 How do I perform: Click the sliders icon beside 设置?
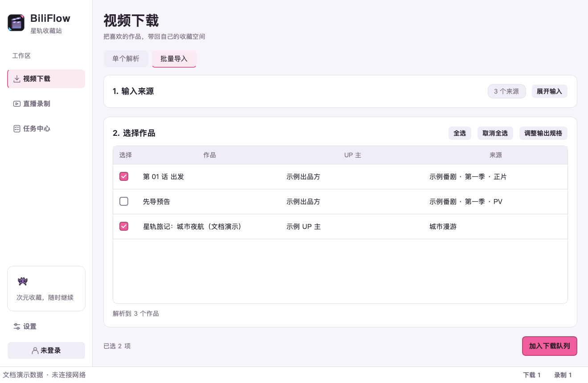coord(17,326)
